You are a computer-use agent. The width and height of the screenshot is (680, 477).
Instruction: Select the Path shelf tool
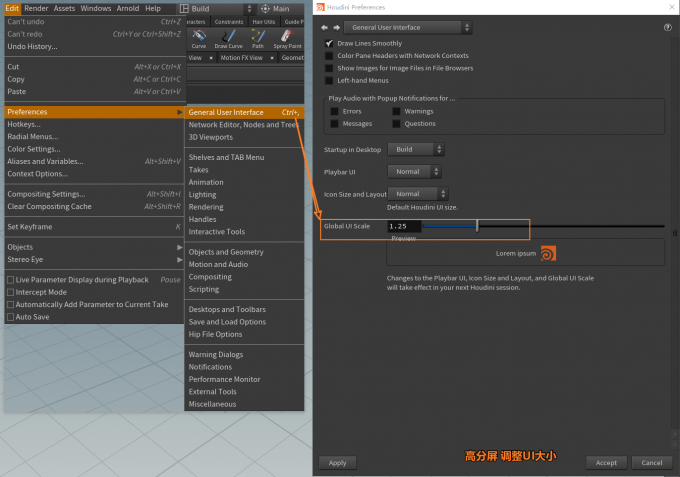(x=258, y=38)
